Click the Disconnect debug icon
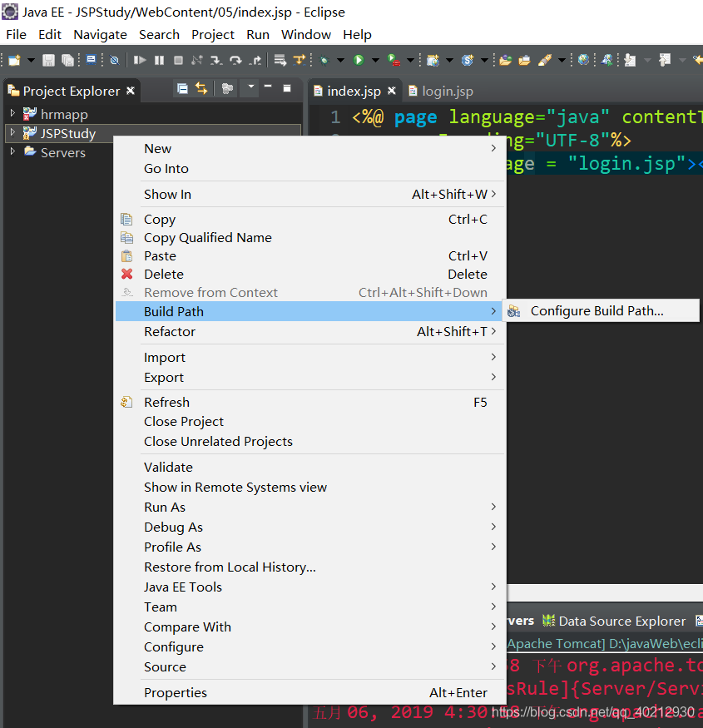The height and width of the screenshot is (728, 703). 197,60
